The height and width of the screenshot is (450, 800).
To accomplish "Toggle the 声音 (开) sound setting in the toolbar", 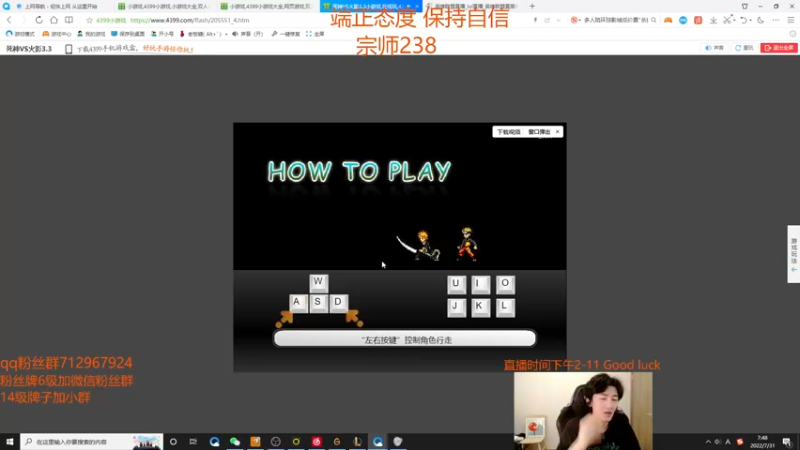I will [247, 34].
